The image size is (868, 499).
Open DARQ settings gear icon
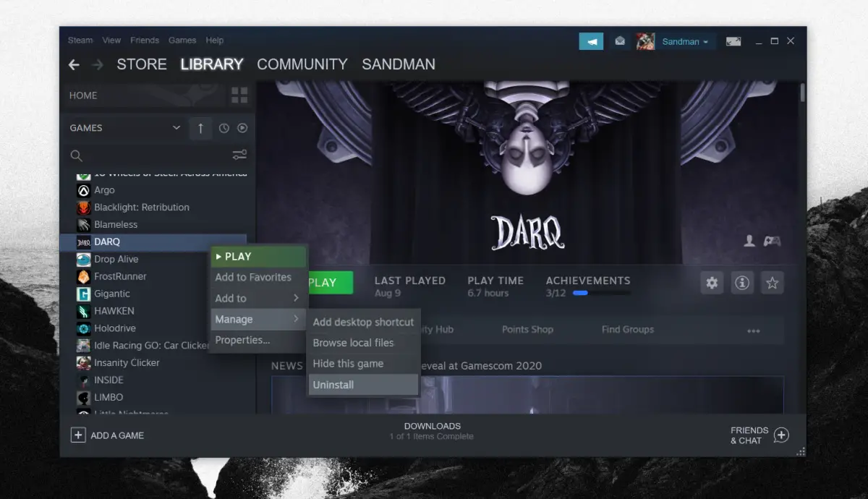(712, 283)
